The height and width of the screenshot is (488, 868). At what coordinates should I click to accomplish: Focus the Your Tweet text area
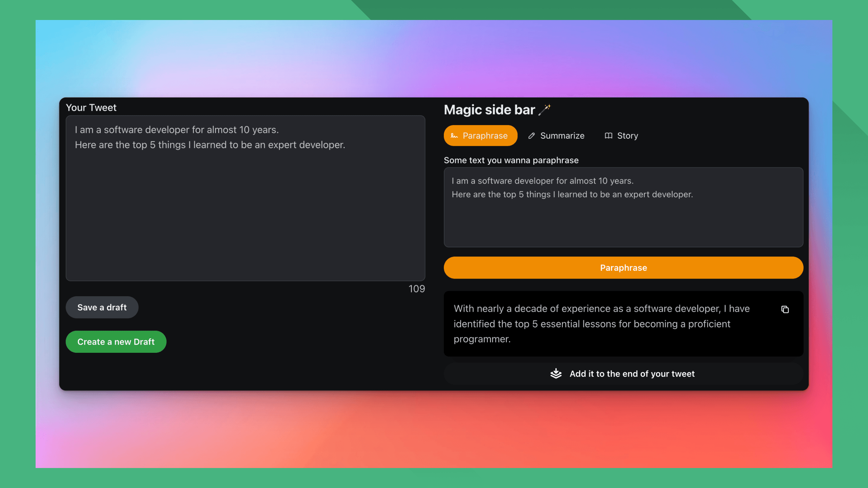[245, 210]
